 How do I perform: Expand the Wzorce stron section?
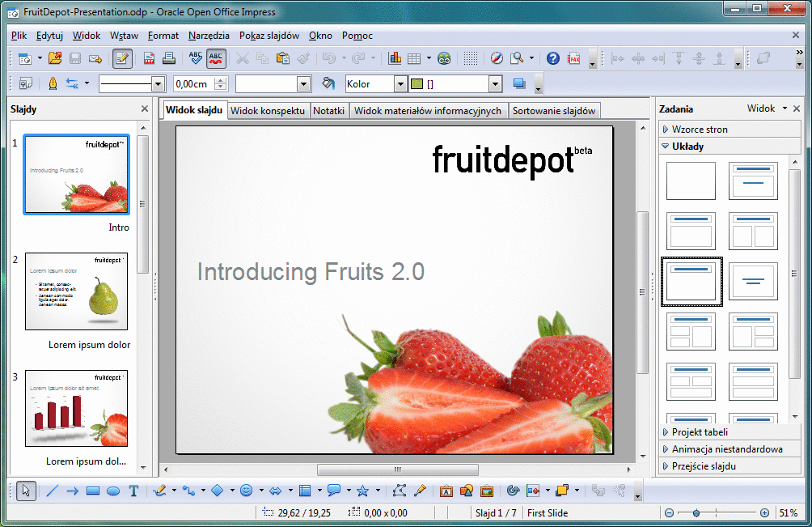pyautogui.click(x=730, y=129)
